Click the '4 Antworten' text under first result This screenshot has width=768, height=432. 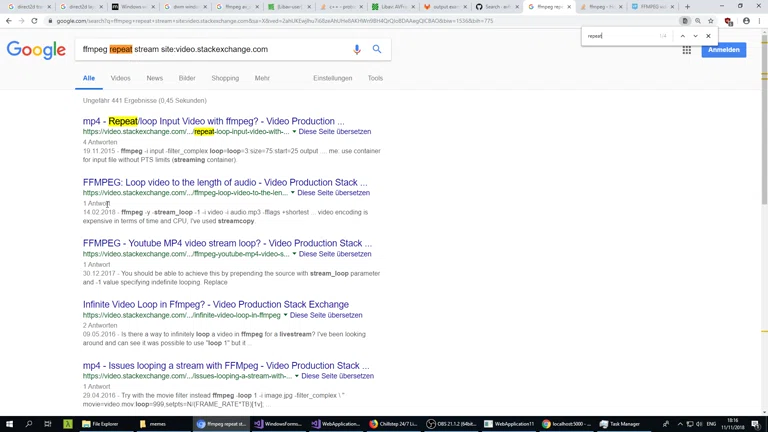pyautogui.click(x=100, y=143)
